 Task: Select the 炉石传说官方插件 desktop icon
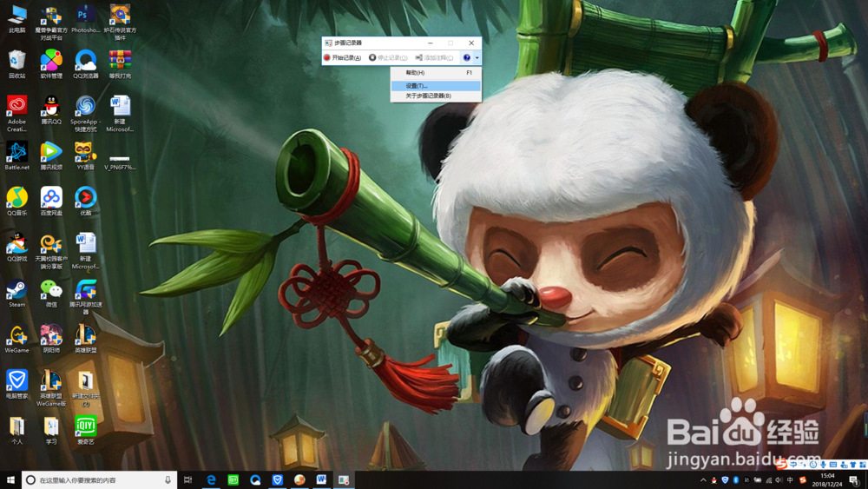(x=120, y=23)
